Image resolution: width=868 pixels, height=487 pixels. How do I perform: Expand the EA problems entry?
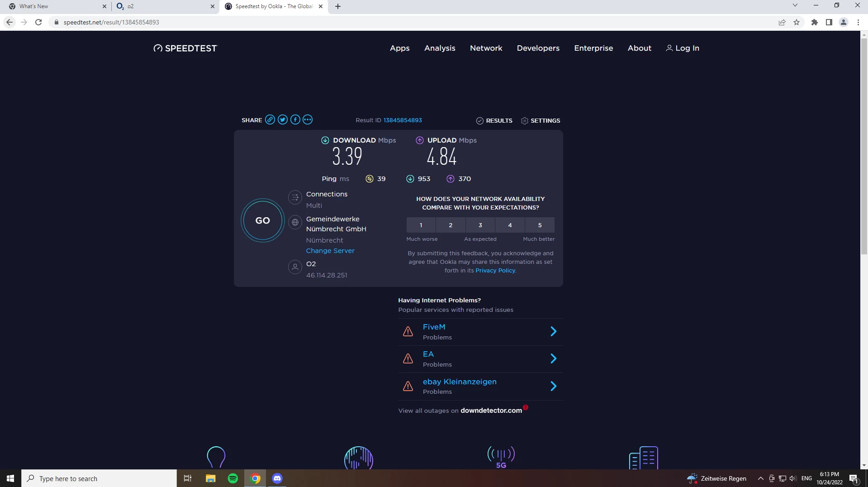click(x=553, y=359)
